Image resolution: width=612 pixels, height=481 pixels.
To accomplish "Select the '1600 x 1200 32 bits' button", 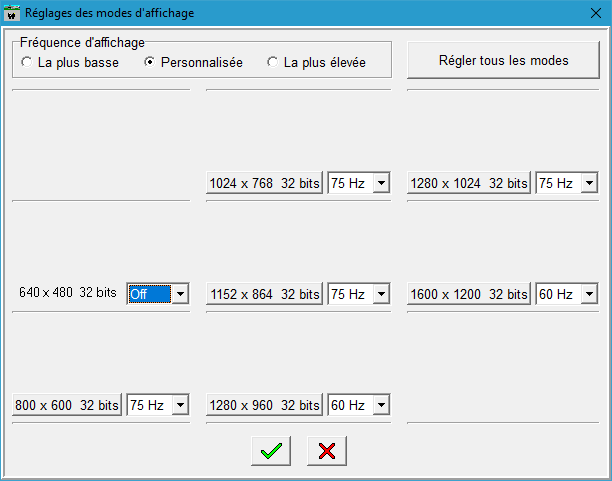I will 469,295.
